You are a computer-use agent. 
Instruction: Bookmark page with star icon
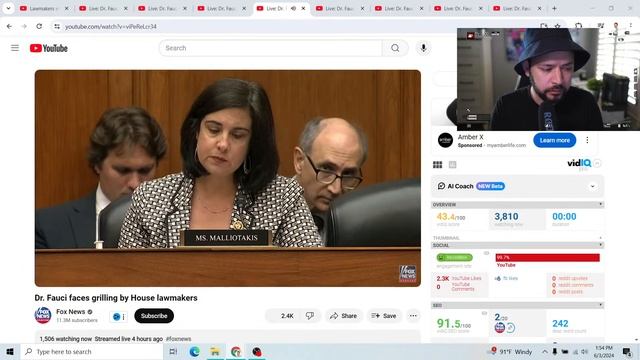pos(558,27)
